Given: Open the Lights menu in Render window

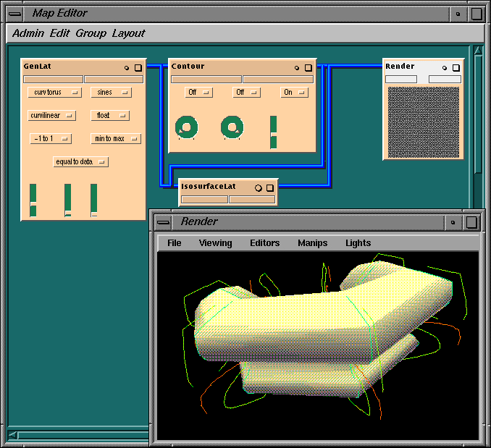Looking at the screenshot, I should (x=358, y=243).
